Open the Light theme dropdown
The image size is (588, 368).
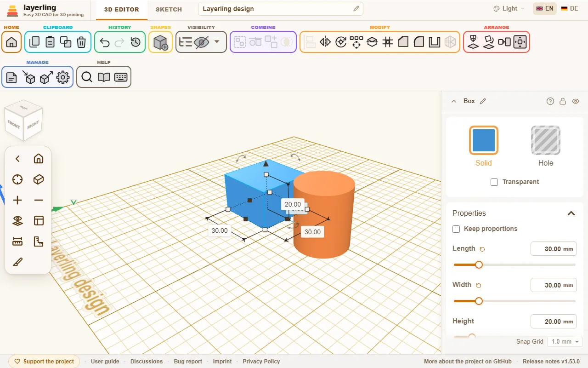[x=509, y=9]
